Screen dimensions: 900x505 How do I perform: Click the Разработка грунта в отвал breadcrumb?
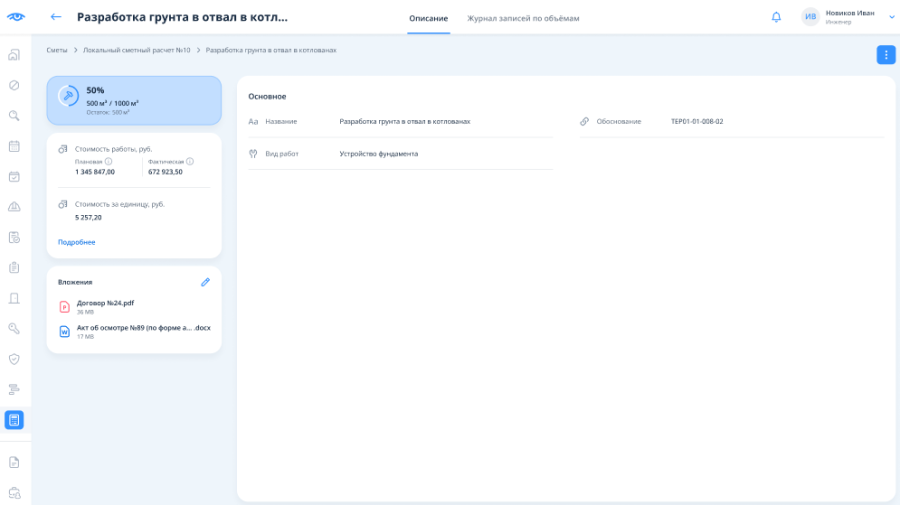(x=271, y=50)
